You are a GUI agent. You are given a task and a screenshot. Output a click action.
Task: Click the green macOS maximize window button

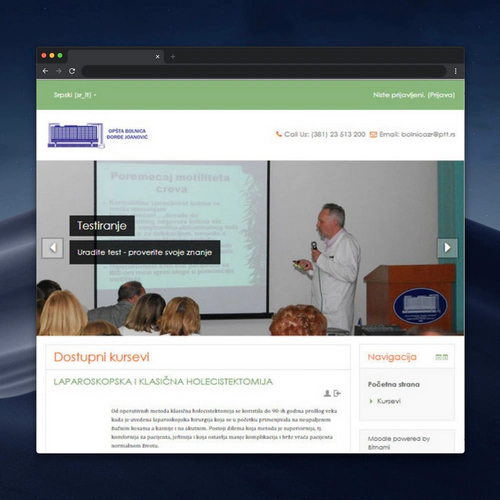tap(60, 55)
